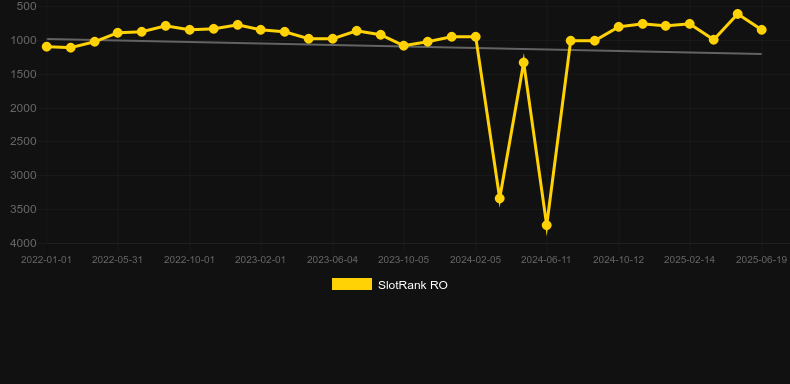Select the data point above 2025-02-14
The image size is (790, 384).
(690, 24)
